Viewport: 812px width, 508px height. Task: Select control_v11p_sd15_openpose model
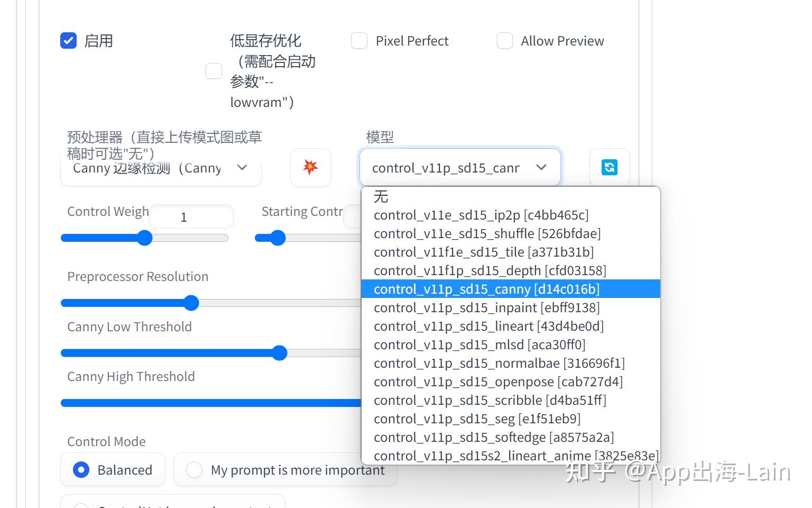coord(497,382)
